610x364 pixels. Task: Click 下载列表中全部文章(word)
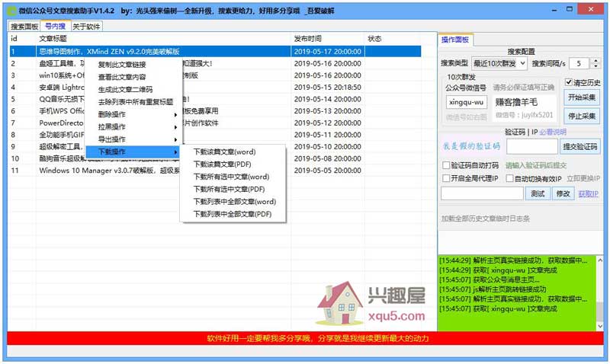(x=233, y=202)
